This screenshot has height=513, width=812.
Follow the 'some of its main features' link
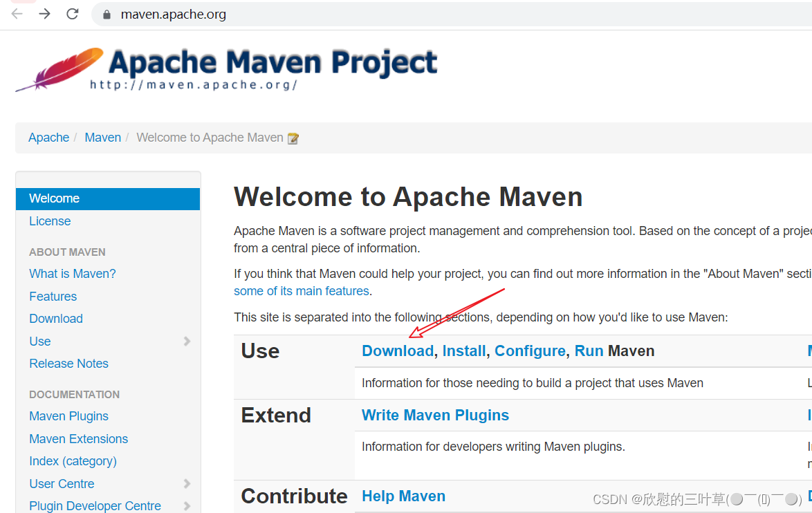coord(302,291)
